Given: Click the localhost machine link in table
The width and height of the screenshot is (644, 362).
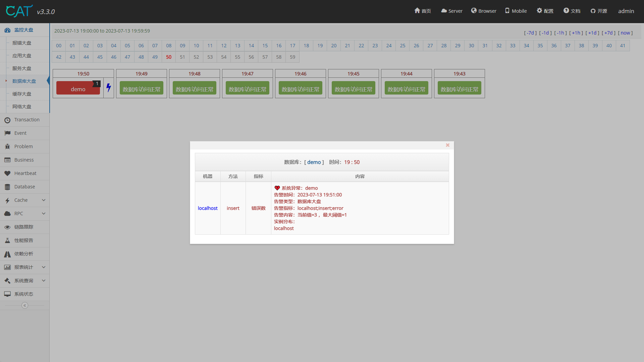Looking at the screenshot, I should point(208,208).
